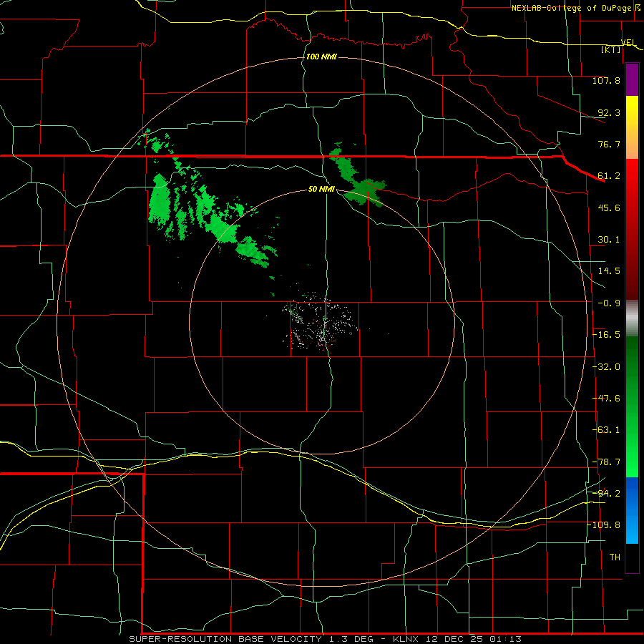Select the -16.5 legend value
This screenshot has width=644, height=644.
[x=606, y=335]
